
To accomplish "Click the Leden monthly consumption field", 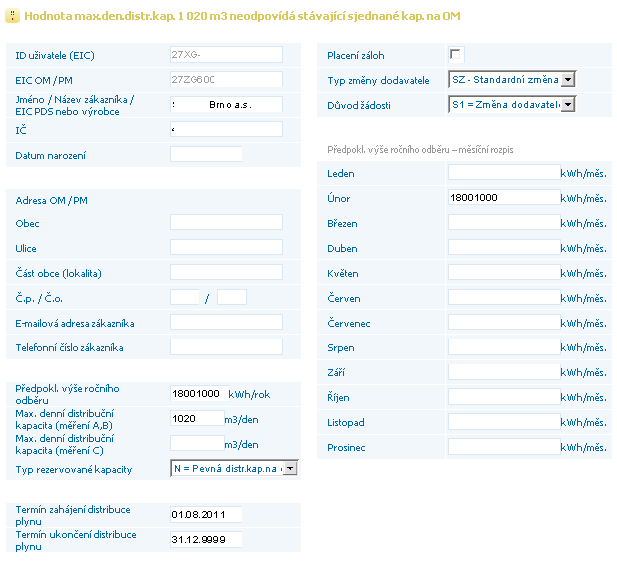I will coord(504,172).
